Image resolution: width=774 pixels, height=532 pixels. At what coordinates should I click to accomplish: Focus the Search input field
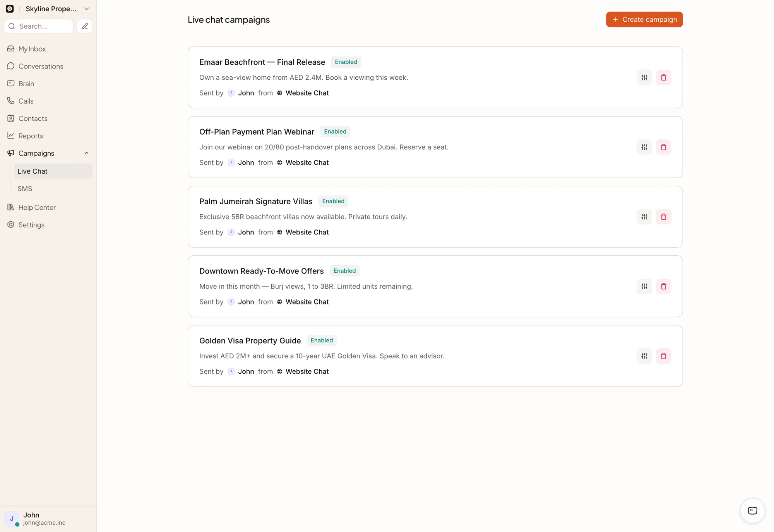38,26
